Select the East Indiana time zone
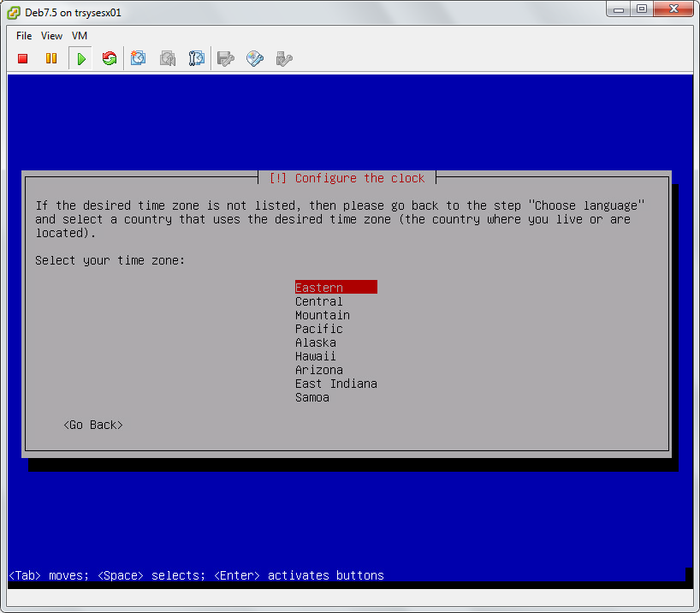The image size is (700, 613). (x=336, y=384)
